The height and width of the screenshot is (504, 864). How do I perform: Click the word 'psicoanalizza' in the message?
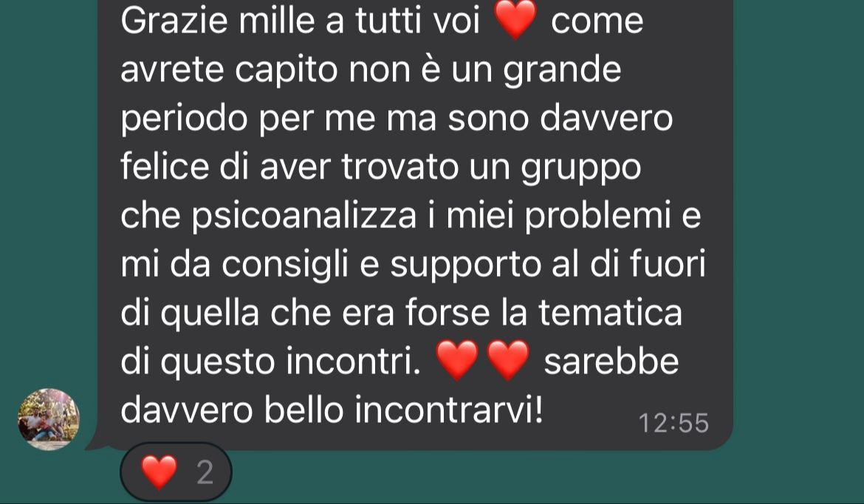pos(304,217)
